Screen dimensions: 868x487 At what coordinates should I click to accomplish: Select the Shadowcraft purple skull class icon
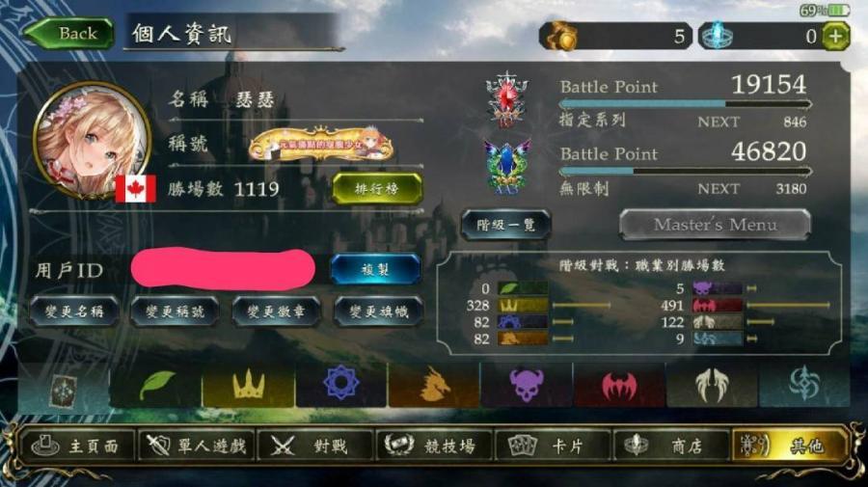click(x=527, y=385)
